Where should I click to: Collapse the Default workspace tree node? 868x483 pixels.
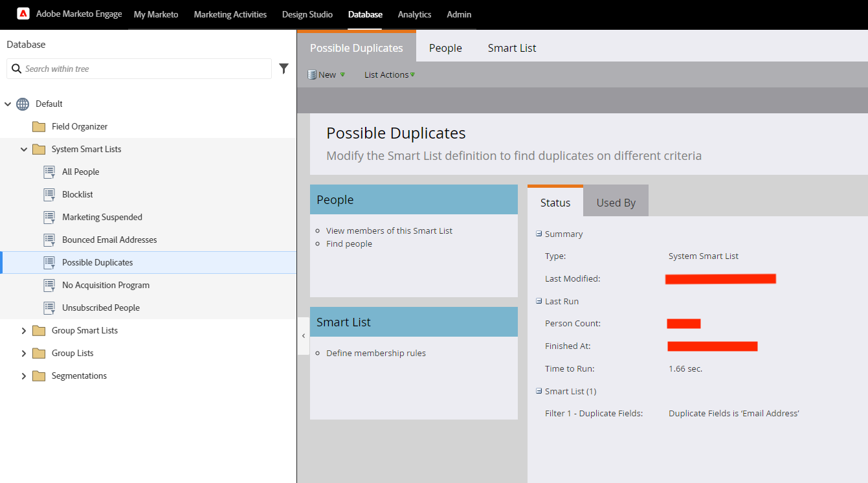tap(8, 104)
